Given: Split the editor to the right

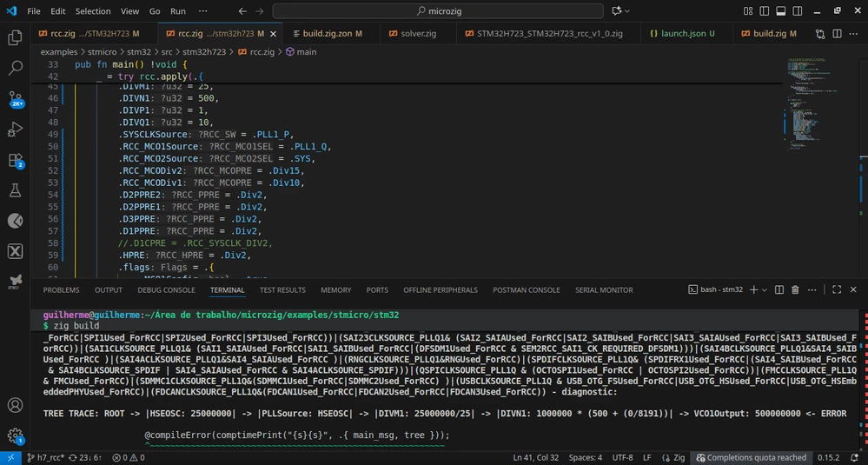Looking at the screenshot, I should click(837, 34).
